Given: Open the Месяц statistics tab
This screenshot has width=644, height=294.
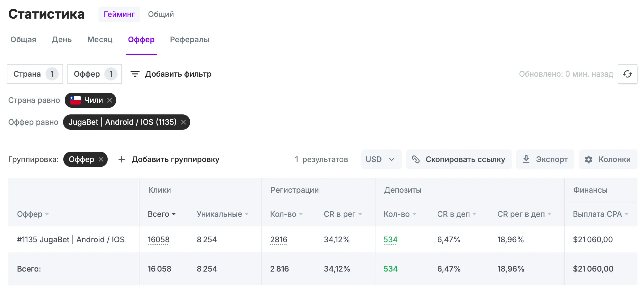Looking at the screenshot, I should click(x=100, y=39).
